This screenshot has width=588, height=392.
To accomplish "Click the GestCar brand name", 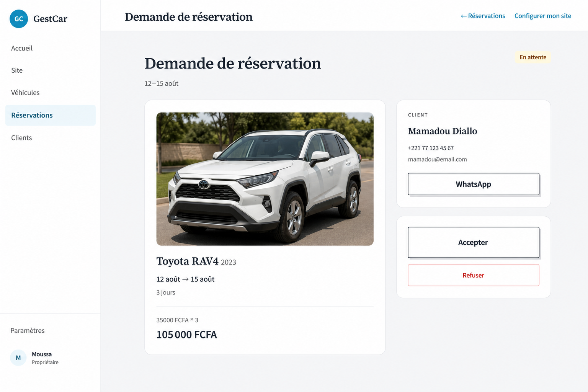I will [x=50, y=19].
